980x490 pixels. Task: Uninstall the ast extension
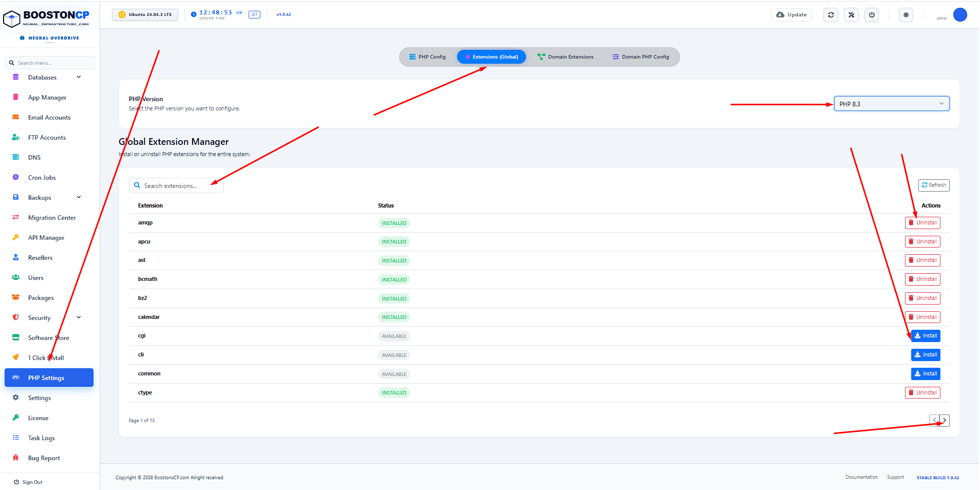coord(922,260)
